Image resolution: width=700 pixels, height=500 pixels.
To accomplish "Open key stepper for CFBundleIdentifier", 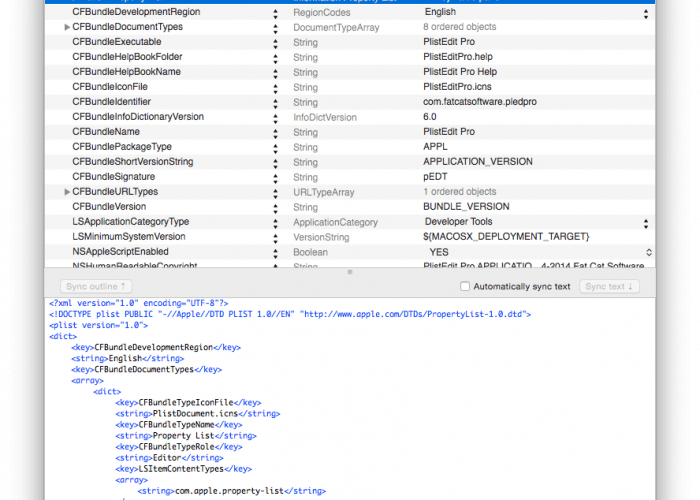I will click(275, 104).
